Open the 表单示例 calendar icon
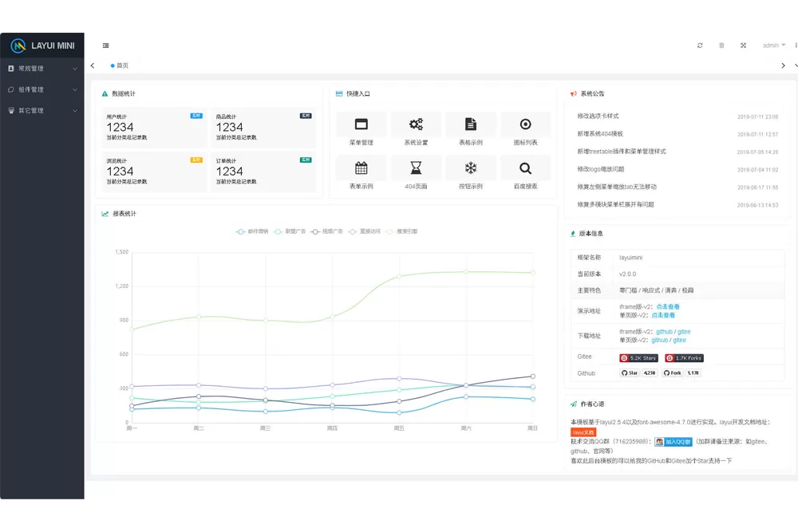Screen dimensions: 798x532 (x=361, y=168)
